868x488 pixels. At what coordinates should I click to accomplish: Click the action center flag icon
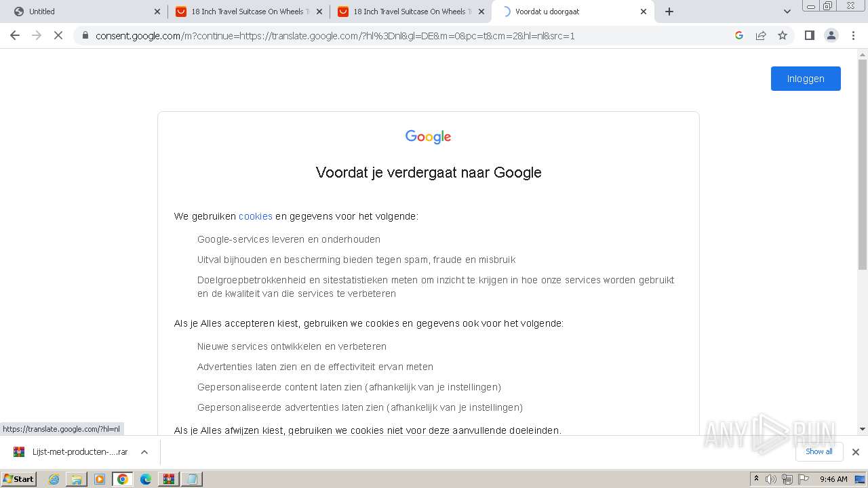click(x=803, y=479)
